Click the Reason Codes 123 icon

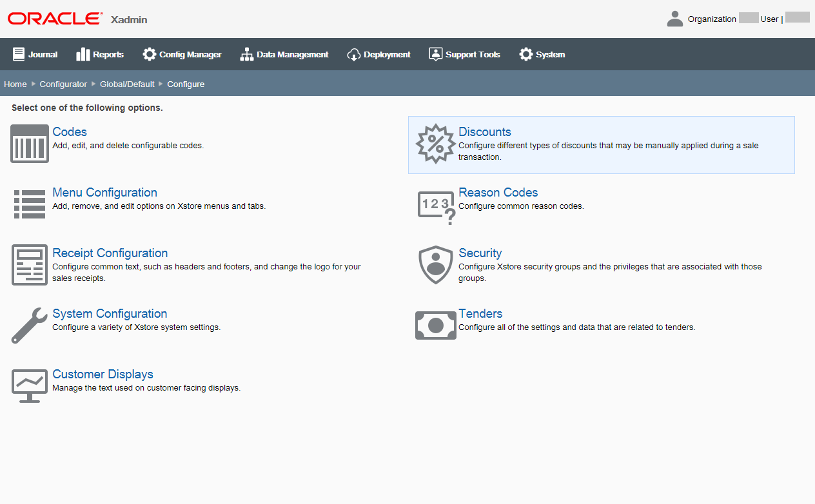(435, 204)
